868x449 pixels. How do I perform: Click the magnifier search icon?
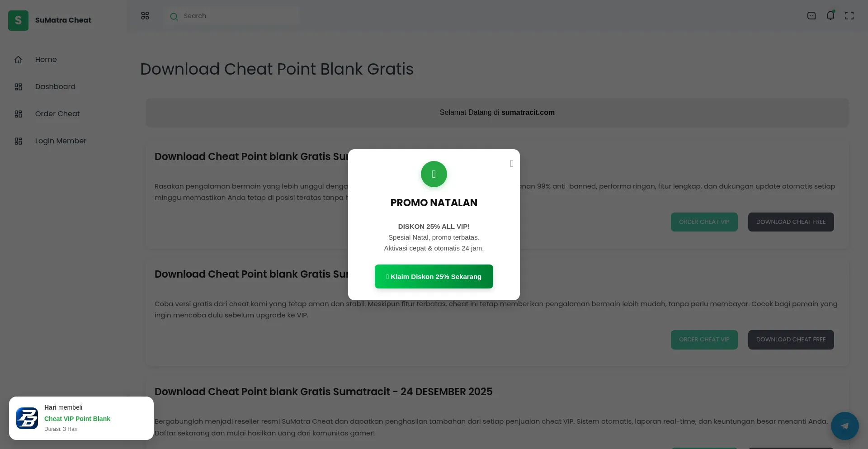(174, 17)
